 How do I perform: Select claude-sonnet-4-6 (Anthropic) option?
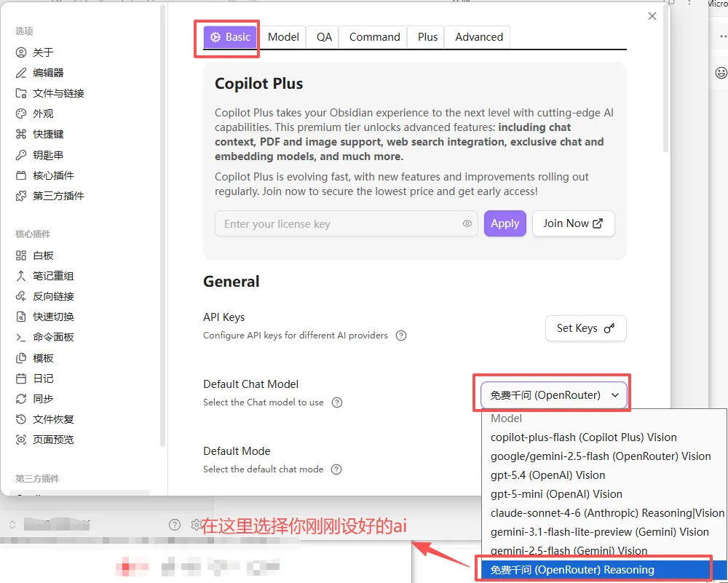click(604, 513)
